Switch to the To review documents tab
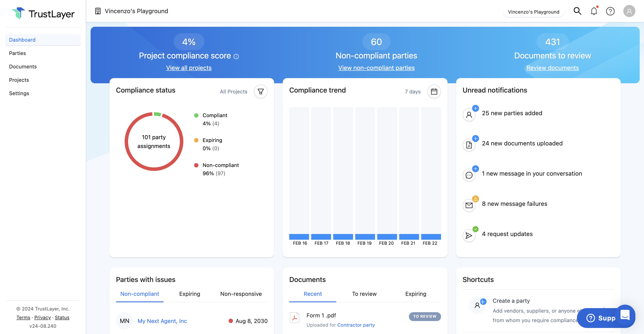Viewport: 644px width, 334px height. pyautogui.click(x=364, y=294)
